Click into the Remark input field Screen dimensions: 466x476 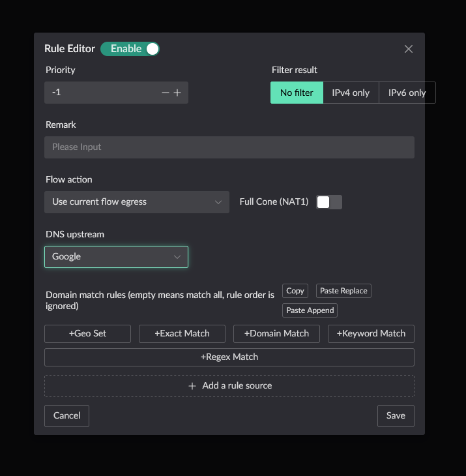(229, 147)
